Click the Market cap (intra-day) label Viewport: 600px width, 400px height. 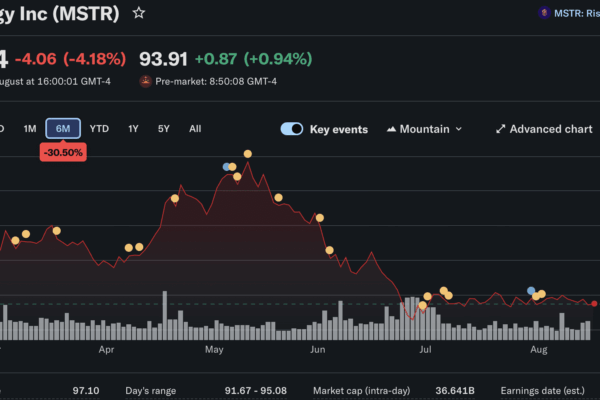(x=362, y=391)
